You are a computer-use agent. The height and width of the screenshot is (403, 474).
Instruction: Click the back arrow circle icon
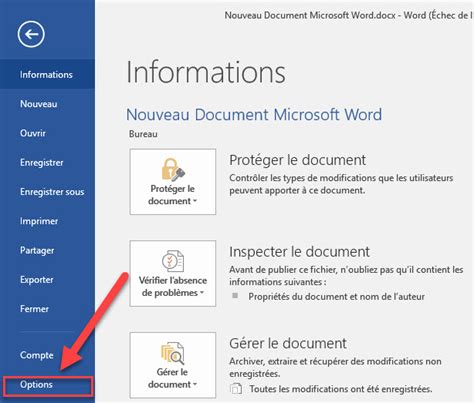point(31,34)
